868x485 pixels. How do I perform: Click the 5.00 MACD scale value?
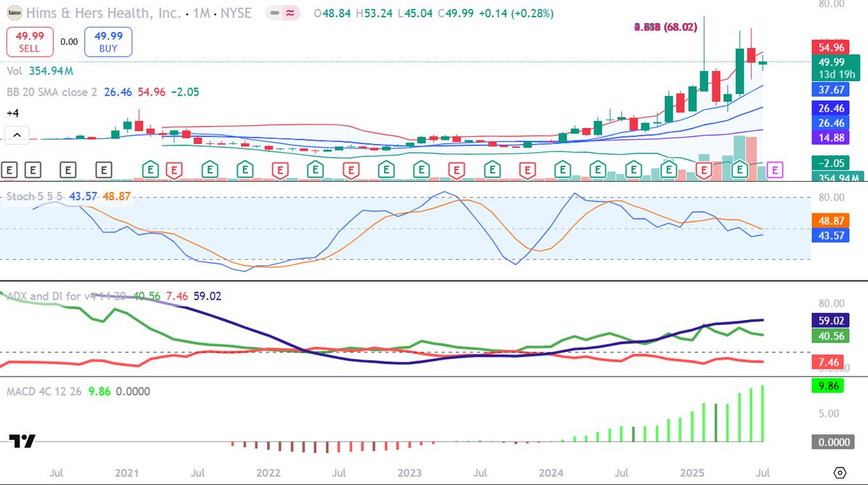point(828,413)
